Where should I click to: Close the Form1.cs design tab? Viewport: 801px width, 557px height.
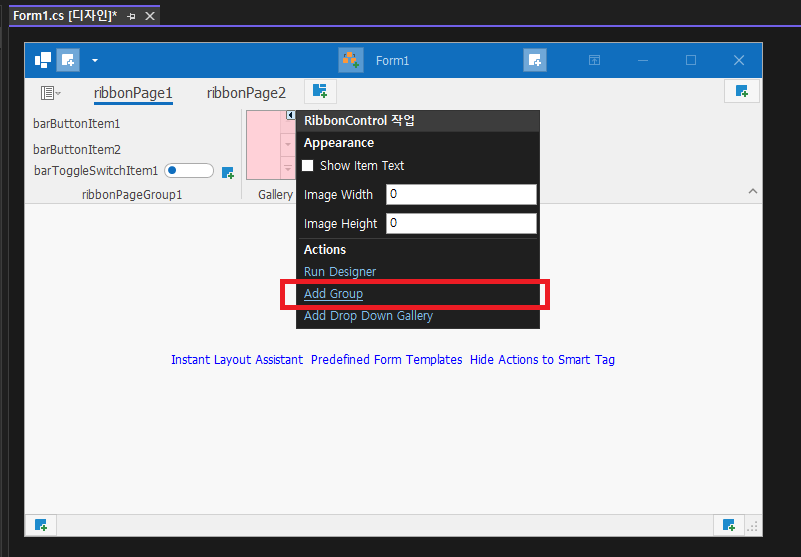(x=150, y=16)
